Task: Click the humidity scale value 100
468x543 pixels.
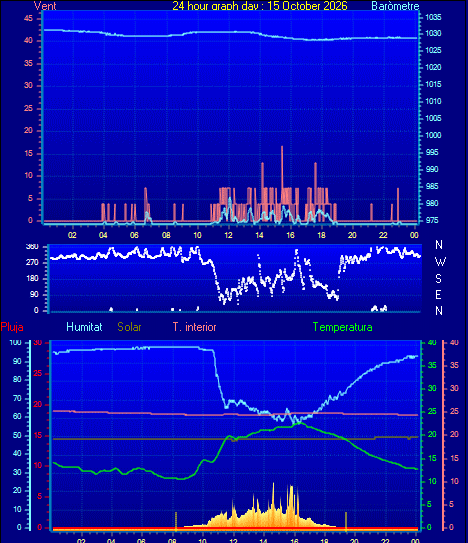Action: (16, 342)
